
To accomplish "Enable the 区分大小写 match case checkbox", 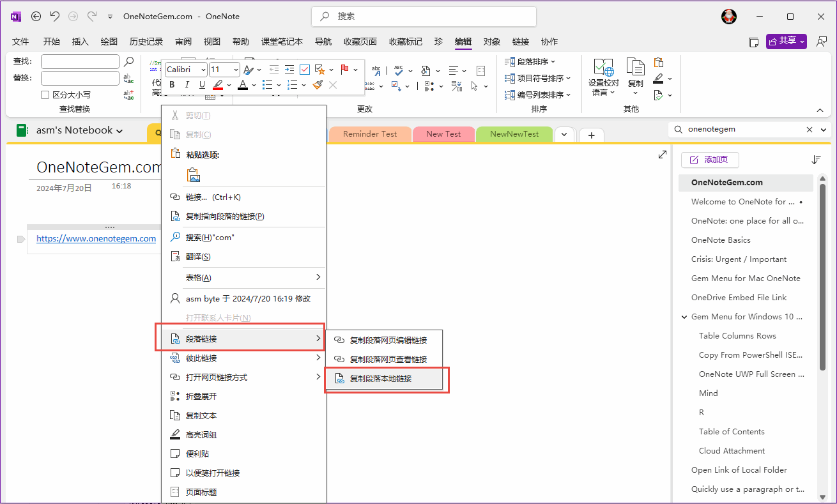I will pos(45,94).
